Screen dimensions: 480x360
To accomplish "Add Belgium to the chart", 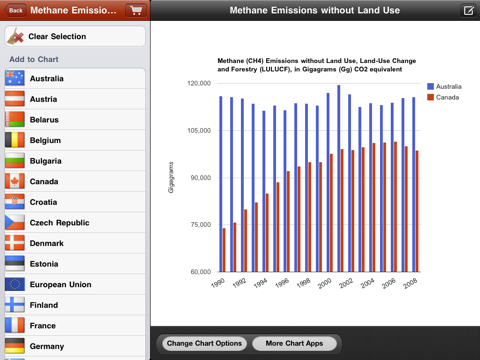I will click(x=75, y=140).
